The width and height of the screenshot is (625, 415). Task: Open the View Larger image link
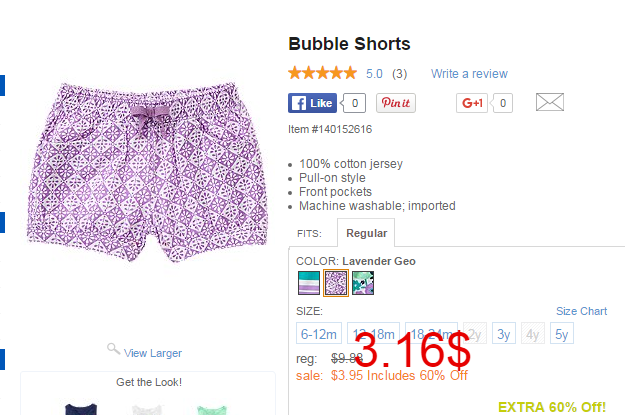pyautogui.click(x=153, y=353)
